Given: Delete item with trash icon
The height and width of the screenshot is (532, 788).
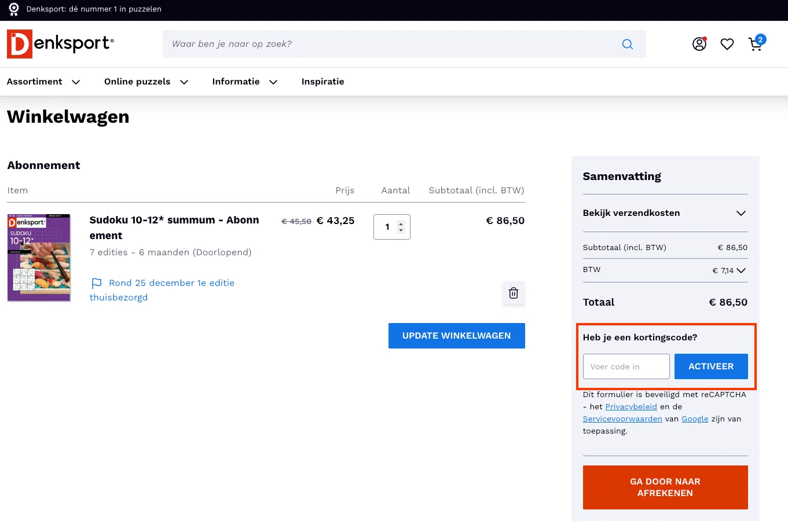Looking at the screenshot, I should [513, 293].
